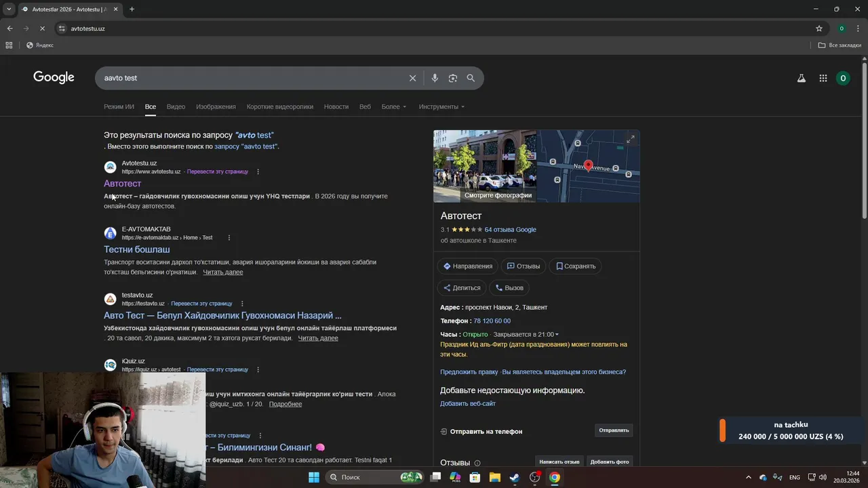Open the tab search dropdown arrow
The width and height of the screenshot is (868, 488).
click(9, 9)
